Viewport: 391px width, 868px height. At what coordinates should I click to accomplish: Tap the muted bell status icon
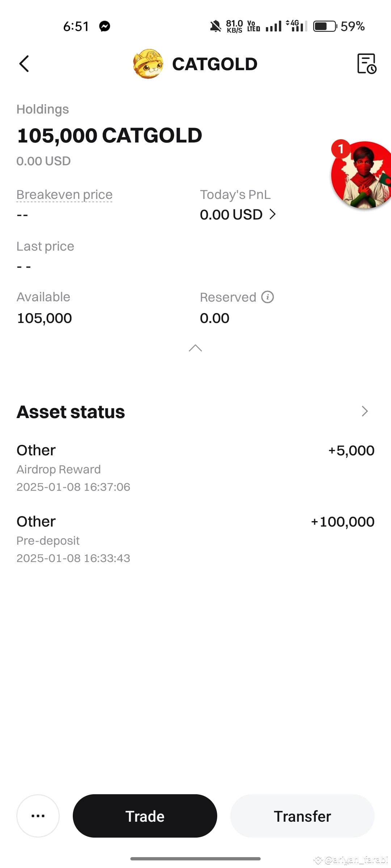coord(215,26)
